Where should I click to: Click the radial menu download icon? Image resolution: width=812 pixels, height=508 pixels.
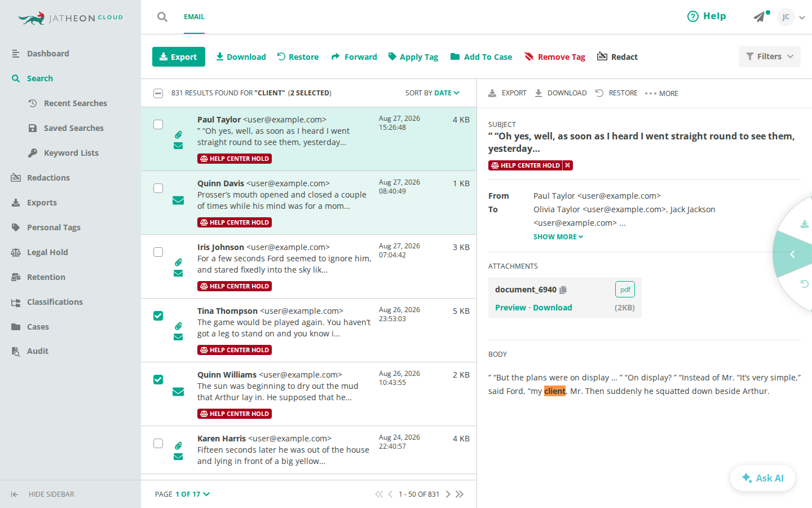click(805, 224)
